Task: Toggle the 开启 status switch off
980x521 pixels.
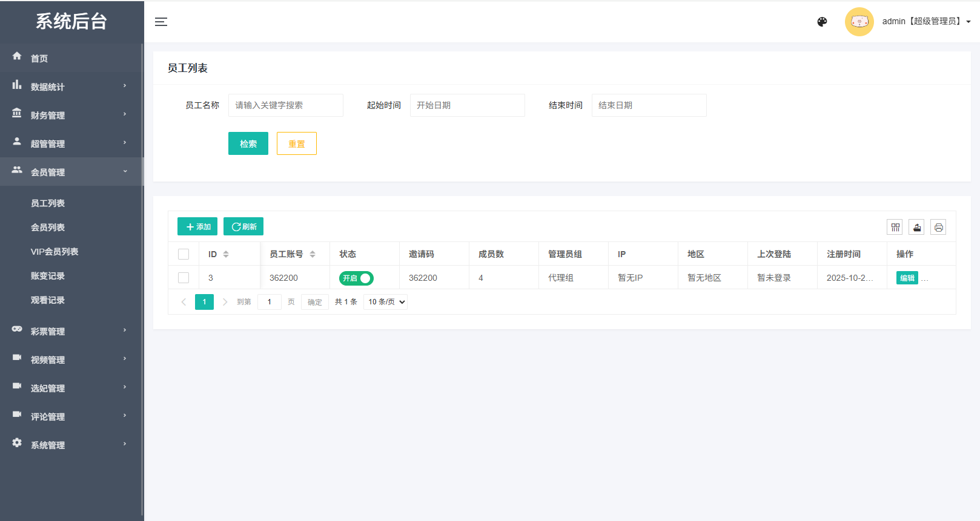Action: [x=356, y=278]
